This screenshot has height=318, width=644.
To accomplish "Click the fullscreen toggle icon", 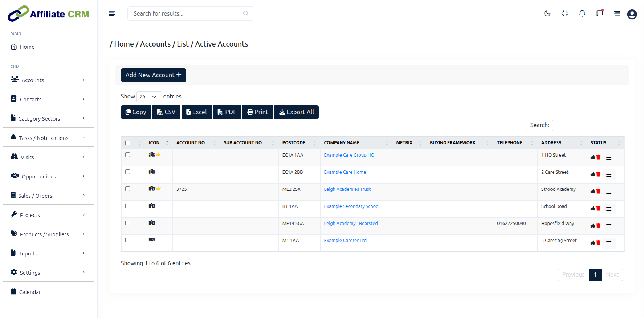I will pyautogui.click(x=565, y=13).
